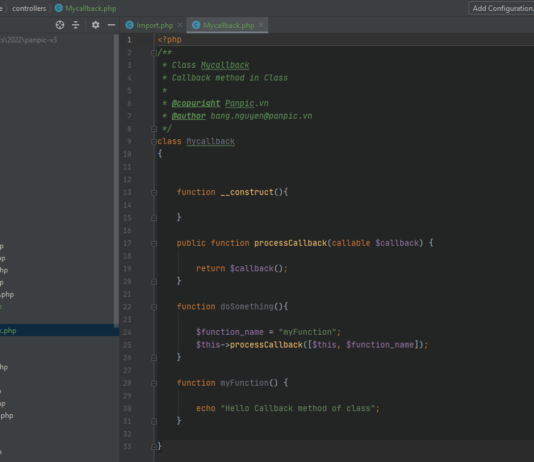The height and width of the screenshot is (462, 534).
Task: Click the @author tag in the comment
Action: coord(189,116)
